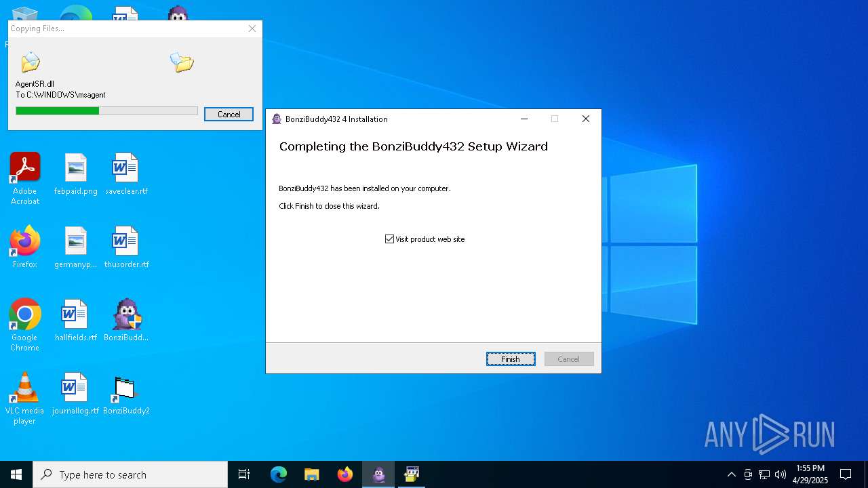This screenshot has height=488, width=868.
Task: Select the Google Chrome desktop shortcut
Action: (x=25, y=325)
